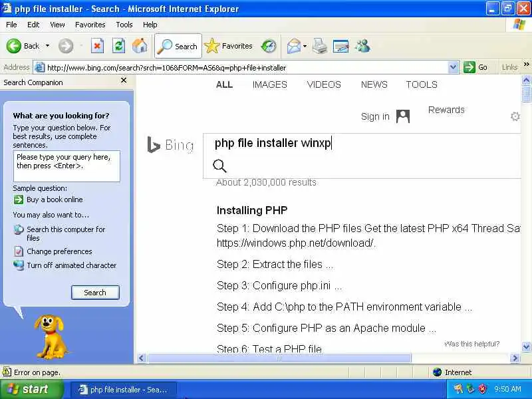The width and height of the screenshot is (532, 399).
Task: Click the Back navigation button
Action: pyautogui.click(x=23, y=46)
